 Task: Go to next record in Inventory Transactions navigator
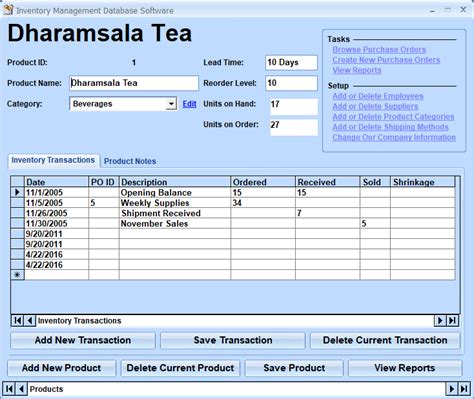tap(440, 321)
